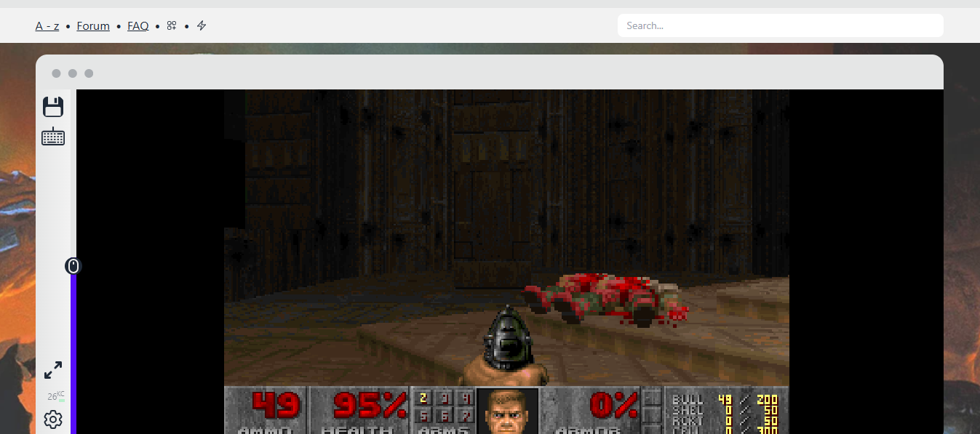Image resolution: width=980 pixels, height=434 pixels.
Task: Click the 49 ammo counter
Action: point(276,406)
